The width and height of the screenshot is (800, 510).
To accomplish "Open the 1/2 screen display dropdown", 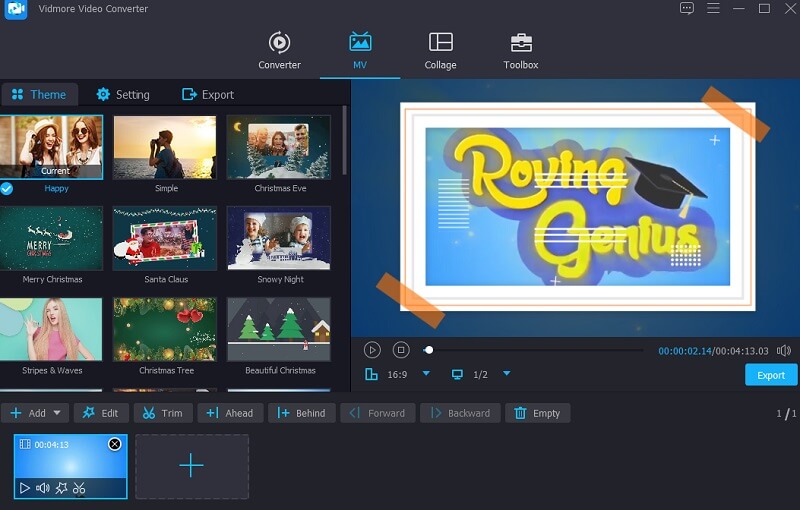I will point(506,374).
